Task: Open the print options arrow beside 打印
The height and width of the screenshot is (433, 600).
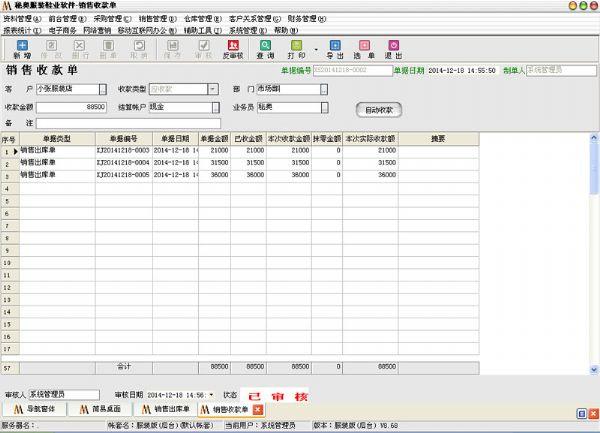Action: tap(316, 49)
